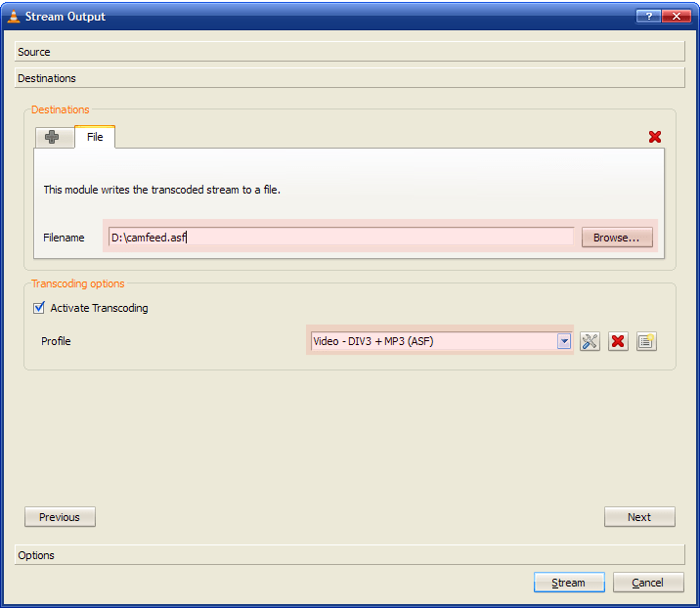This screenshot has width=700, height=608.
Task: Expand the Source section
Action: pyautogui.click(x=350, y=52)
